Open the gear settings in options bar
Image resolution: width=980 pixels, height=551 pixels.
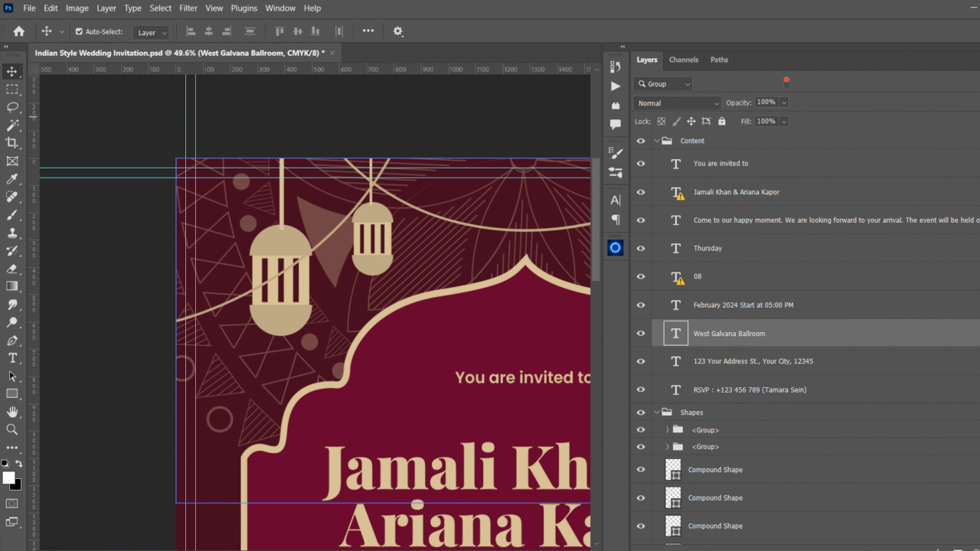coord(398,31)
